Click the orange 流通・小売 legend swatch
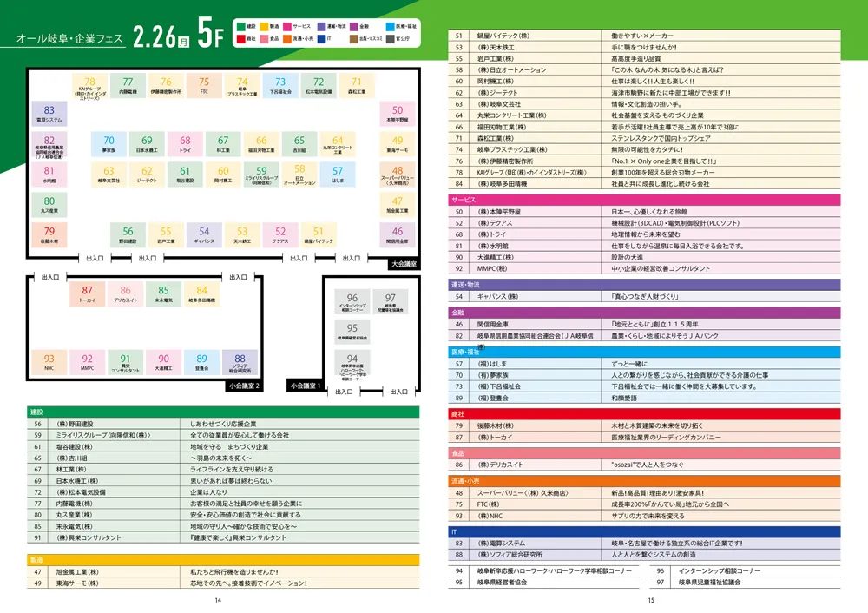 tap(287, 39)
